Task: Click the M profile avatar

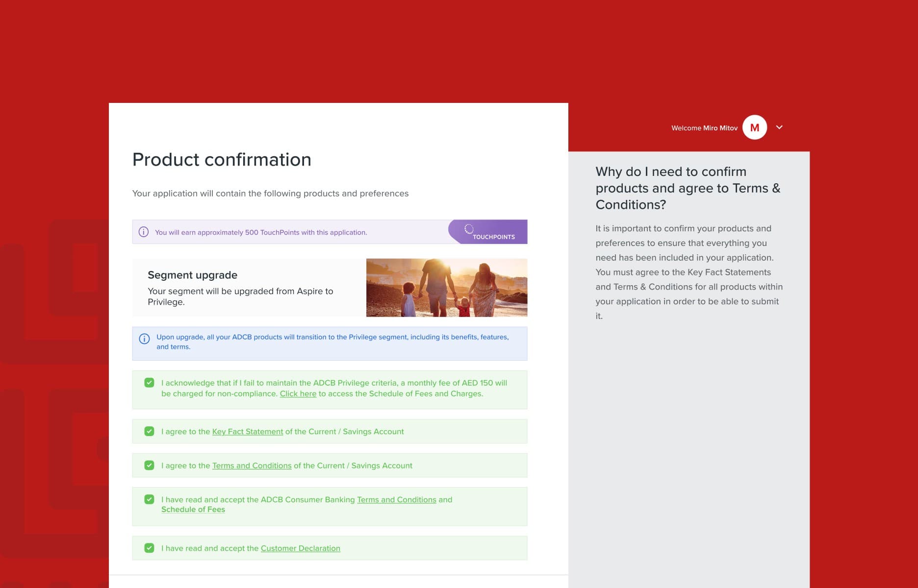Action: pos(755,127)
